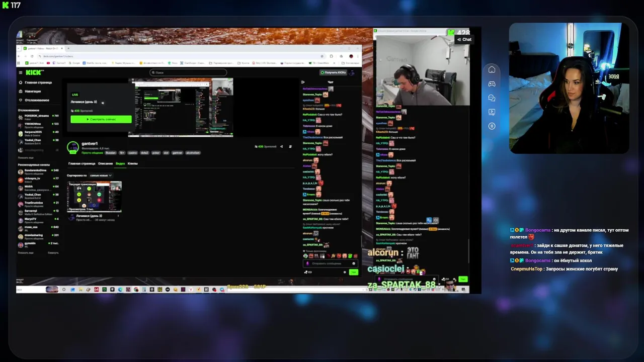Click the Получить KICKs button
The height and width of the screenshot is (362, 644).
[x=334, y=72]
